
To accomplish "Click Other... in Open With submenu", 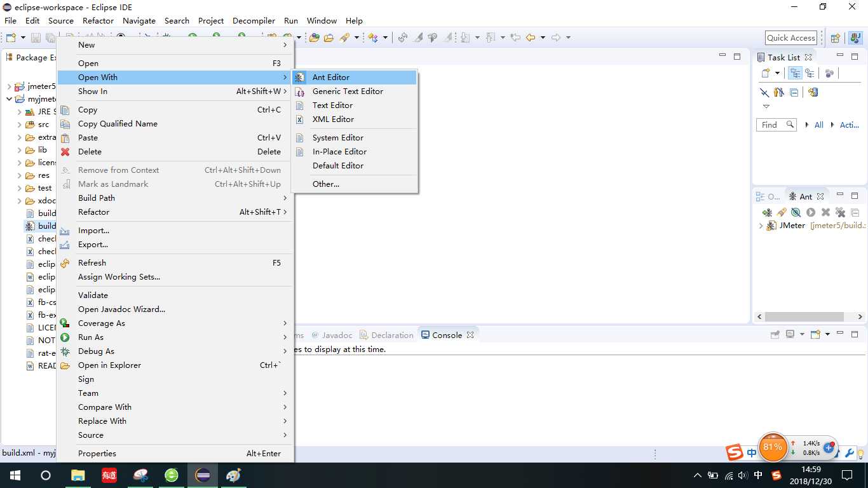I will pos(354,184).
